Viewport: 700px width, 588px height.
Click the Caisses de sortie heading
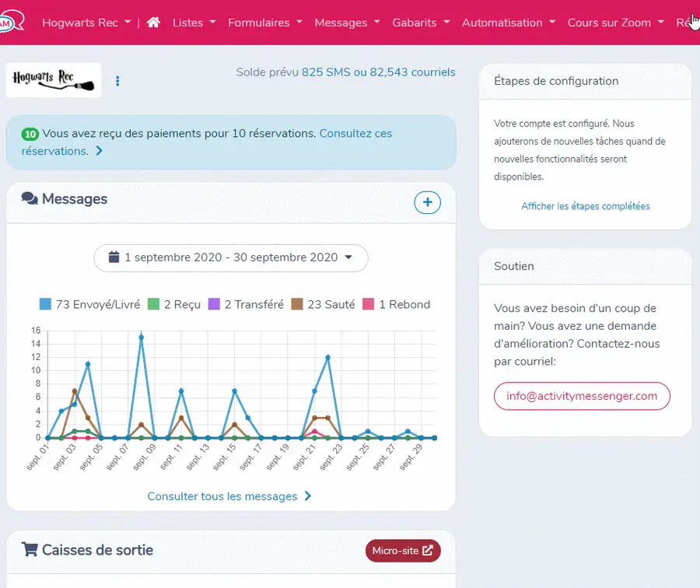coord(97,550)
